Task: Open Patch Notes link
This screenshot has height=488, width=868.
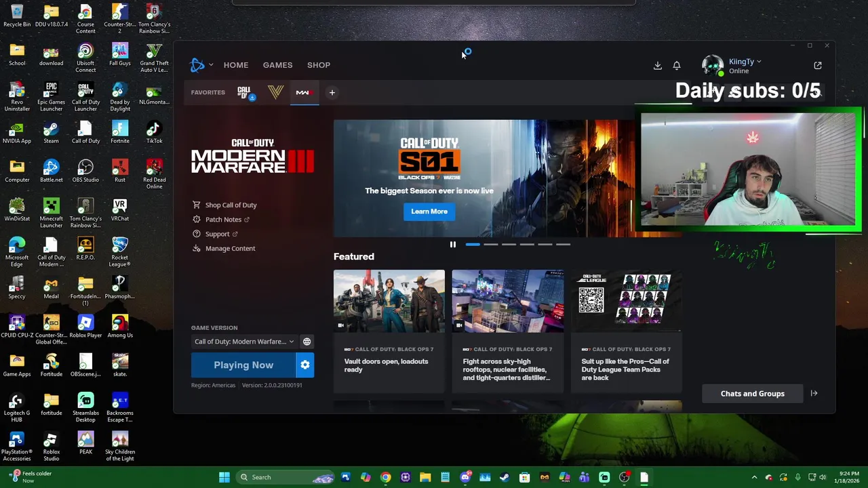Action: coord(221,220)
